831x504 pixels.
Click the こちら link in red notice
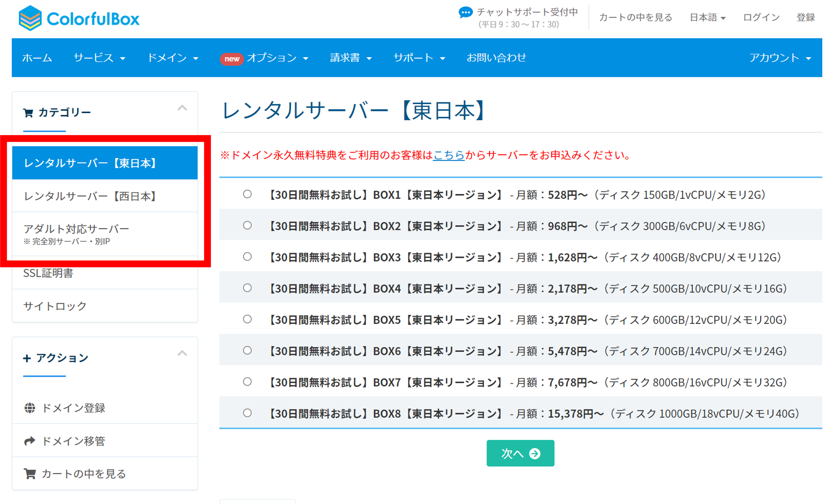(449, 155)
